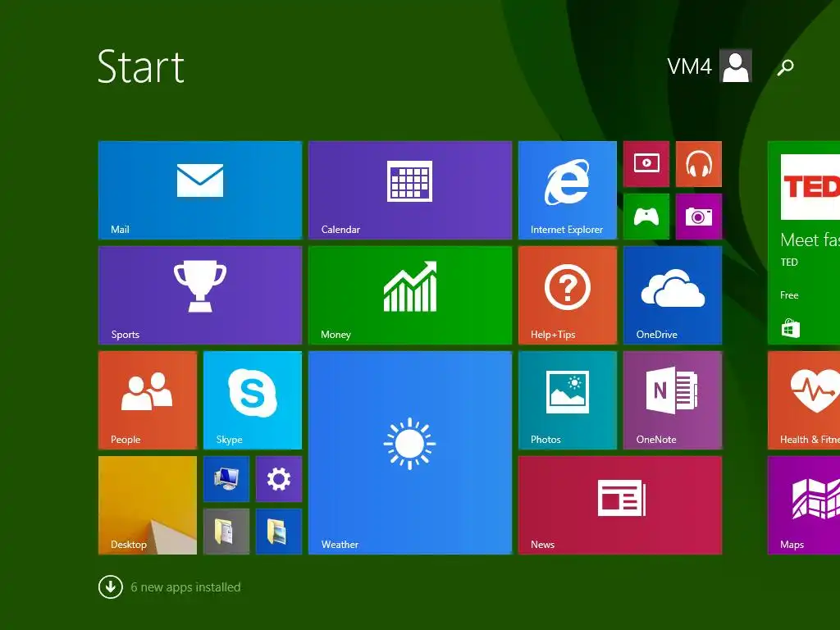Open the Money chart tile
Image resolution: width=840 pixels, height=630 pixels.
click(x=410, y=295)
